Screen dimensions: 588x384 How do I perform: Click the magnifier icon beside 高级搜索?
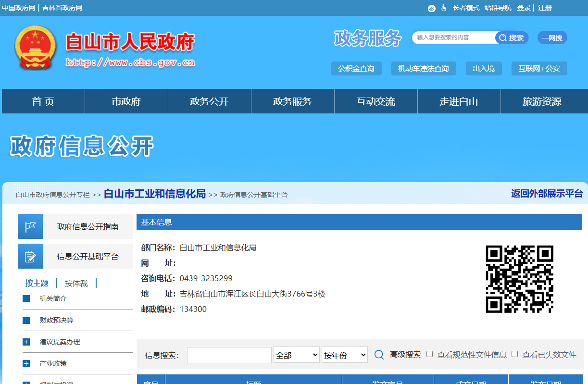(x=379, y=354)
